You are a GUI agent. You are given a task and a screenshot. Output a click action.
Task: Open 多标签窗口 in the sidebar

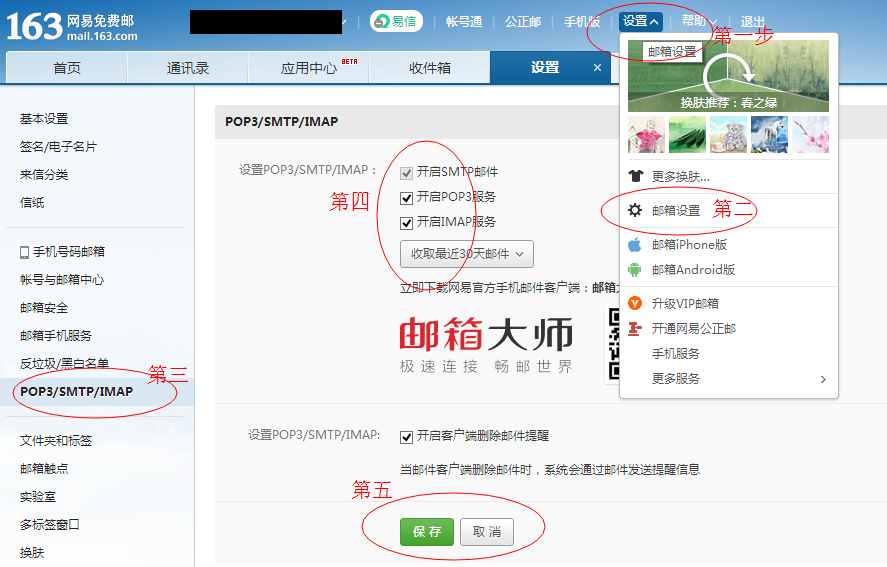pyautogui.click(x=50, y=525)
